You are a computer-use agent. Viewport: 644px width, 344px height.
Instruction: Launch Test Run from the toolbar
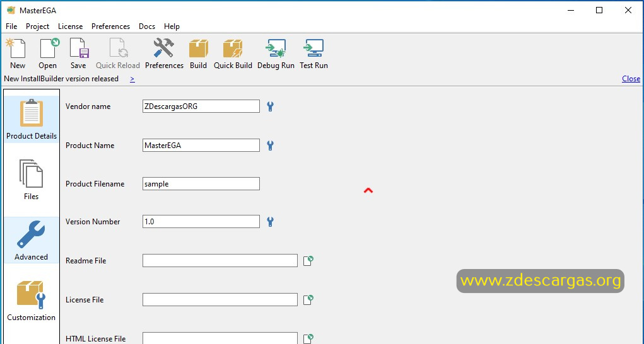313,54
